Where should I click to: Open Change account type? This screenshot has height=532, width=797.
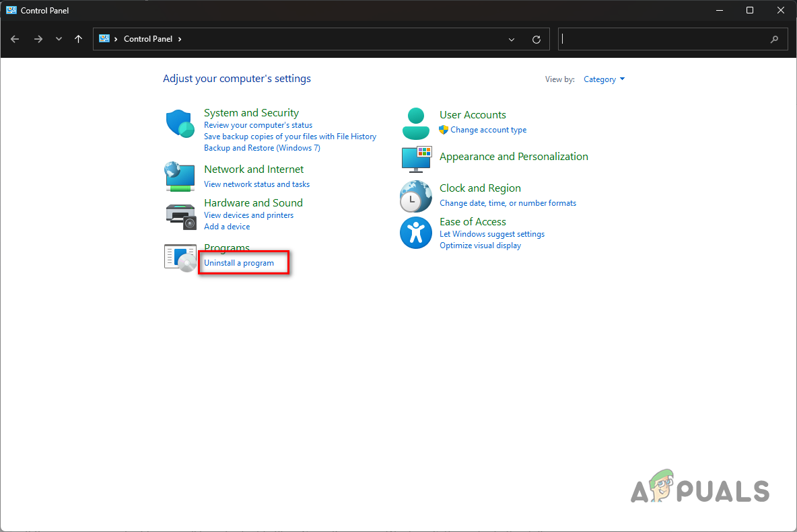(489, 130)
